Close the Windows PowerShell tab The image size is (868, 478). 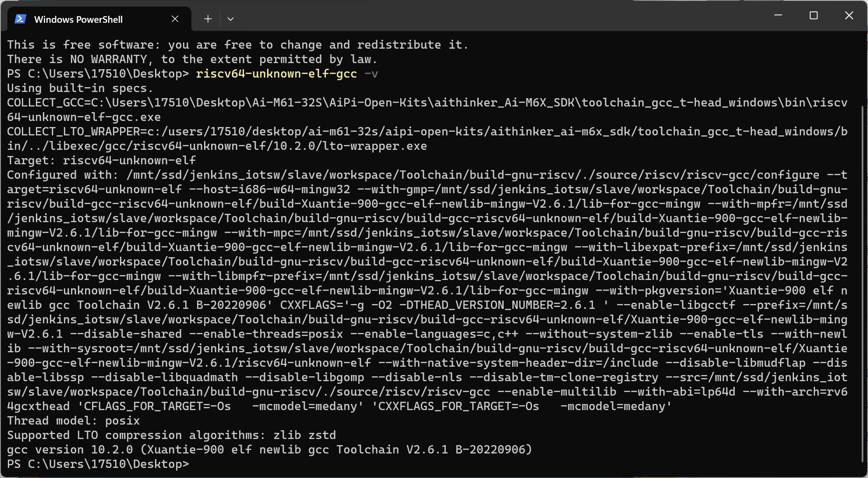click(175, 19)
